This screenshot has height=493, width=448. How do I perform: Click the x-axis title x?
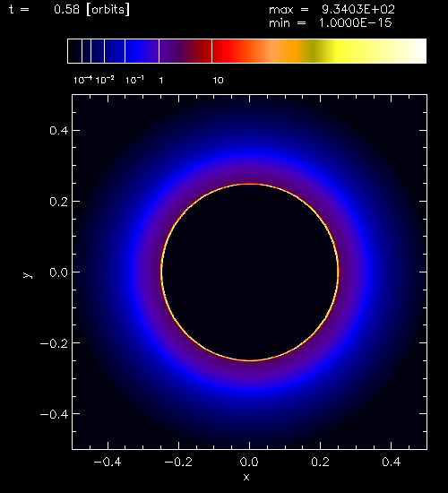pos(246,478)
